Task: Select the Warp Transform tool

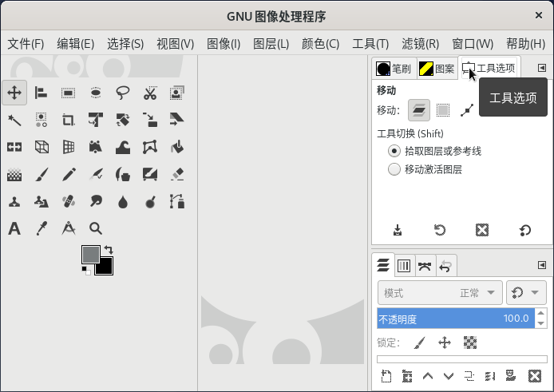Action: (123, 147)
